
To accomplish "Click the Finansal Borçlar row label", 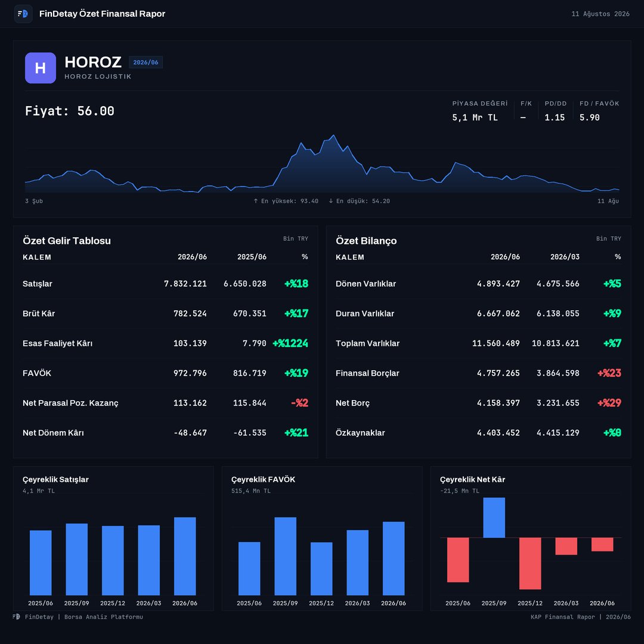I will click(367, 373).
